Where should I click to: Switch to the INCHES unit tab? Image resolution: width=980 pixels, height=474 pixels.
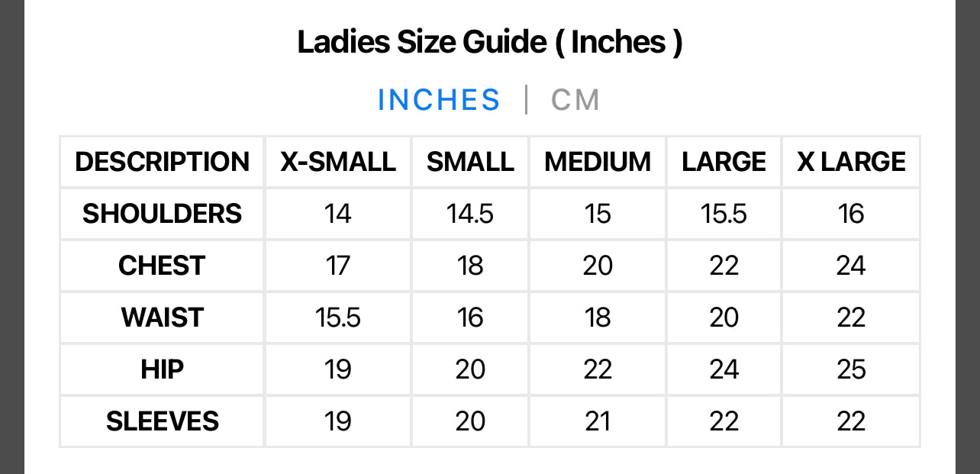[x=439, y=100]
